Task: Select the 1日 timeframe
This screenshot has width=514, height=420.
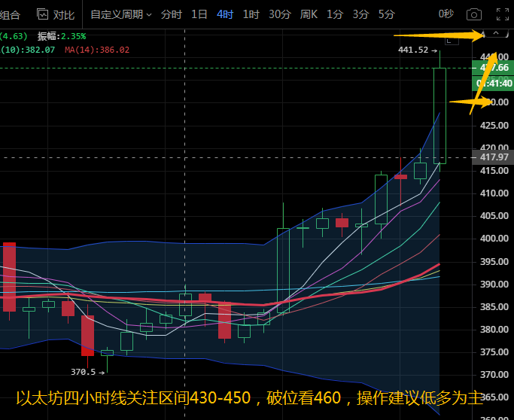Action: [199, 14]
